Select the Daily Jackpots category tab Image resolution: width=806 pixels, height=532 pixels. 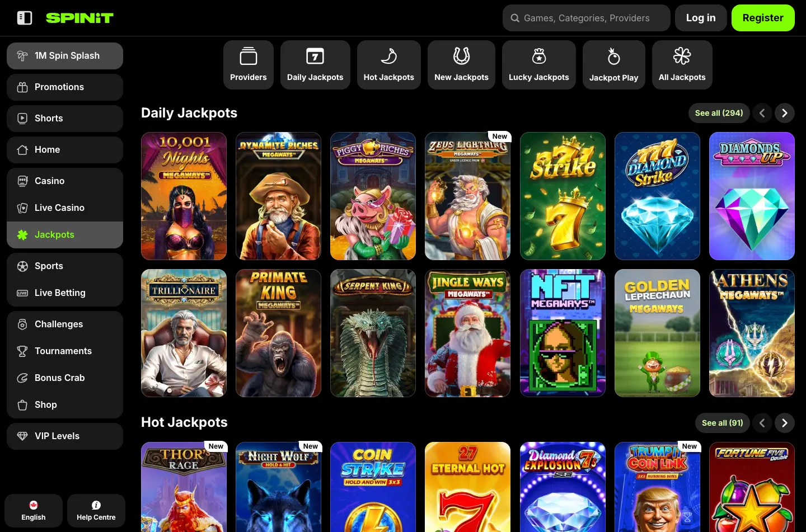point(315,65)
